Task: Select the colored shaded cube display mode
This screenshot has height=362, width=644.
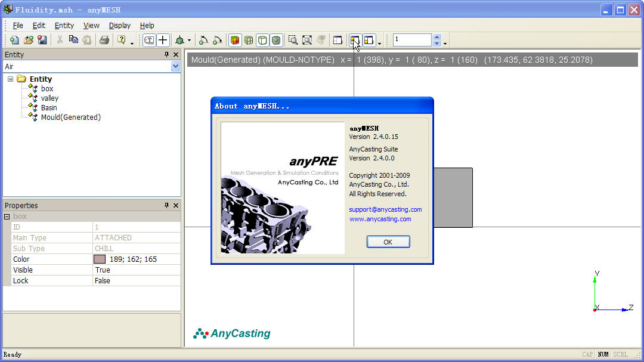Action: [234, 40]
